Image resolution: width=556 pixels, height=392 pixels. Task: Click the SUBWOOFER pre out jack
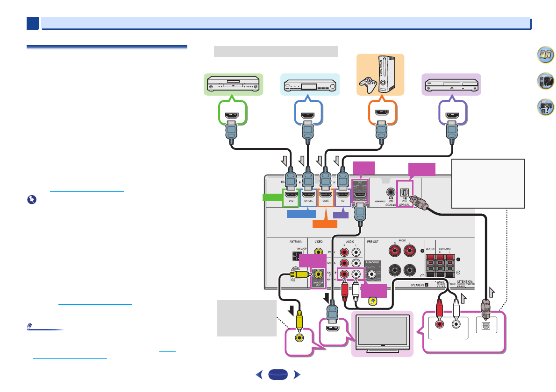click(x=372, y=274)
